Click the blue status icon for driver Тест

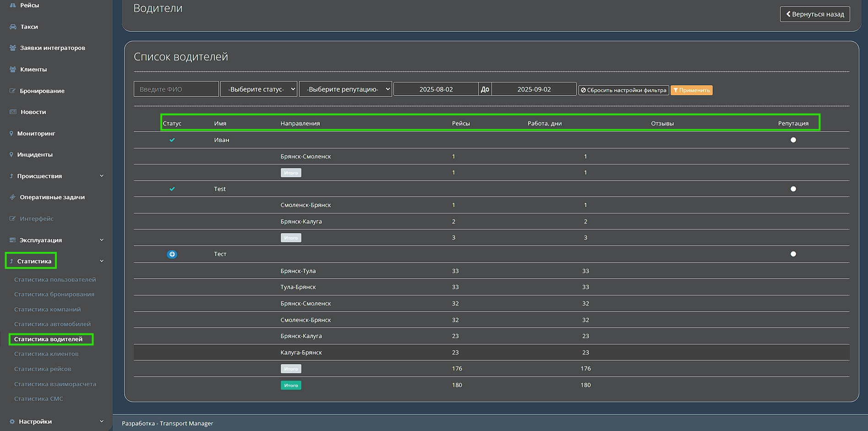172,254
